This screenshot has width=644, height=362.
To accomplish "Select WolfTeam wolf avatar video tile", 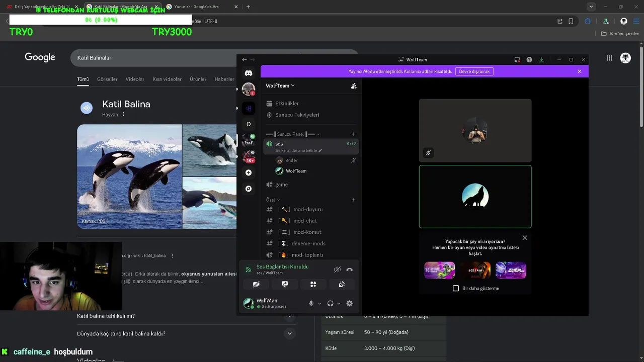I will click(475, 197).
